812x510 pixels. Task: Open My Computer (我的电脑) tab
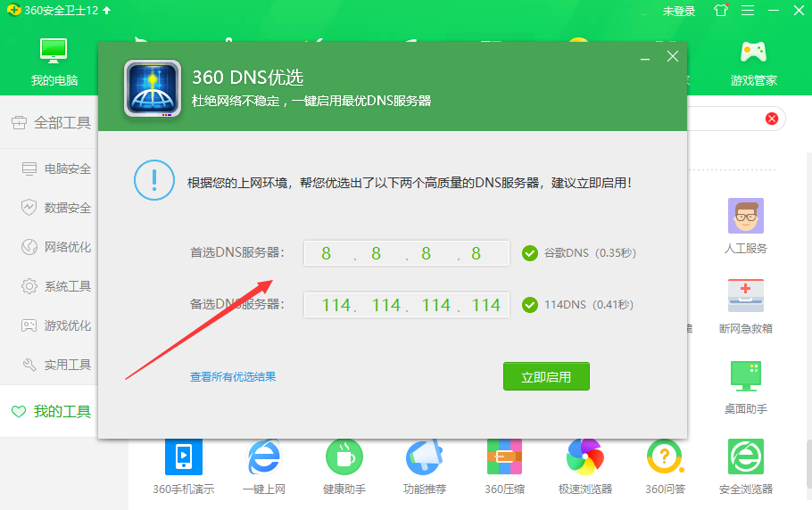click(54, 62)
